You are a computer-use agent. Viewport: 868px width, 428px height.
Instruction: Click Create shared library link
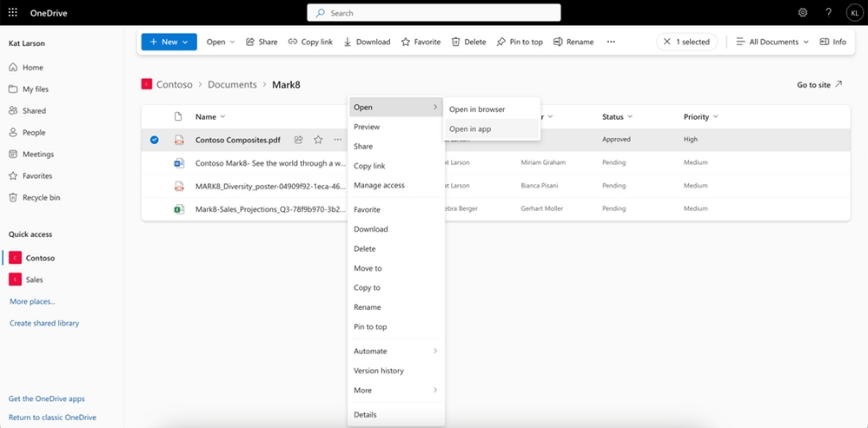(44, 323)
